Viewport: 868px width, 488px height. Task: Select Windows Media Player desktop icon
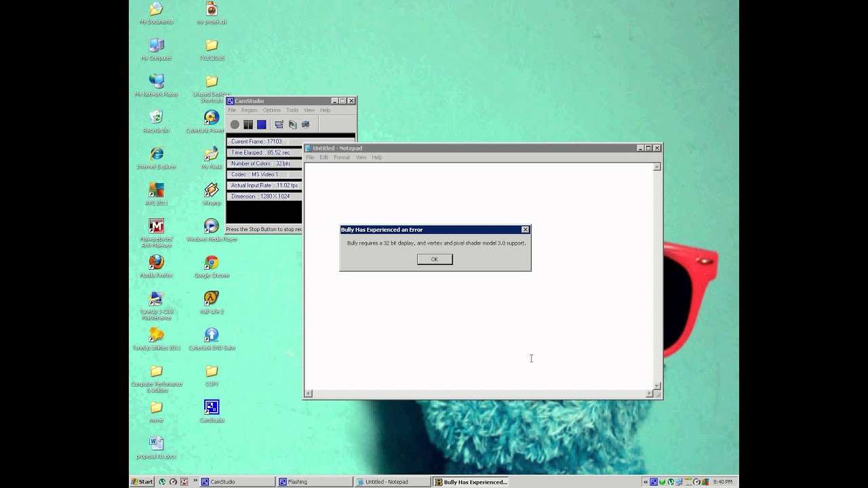click(212, 230)
